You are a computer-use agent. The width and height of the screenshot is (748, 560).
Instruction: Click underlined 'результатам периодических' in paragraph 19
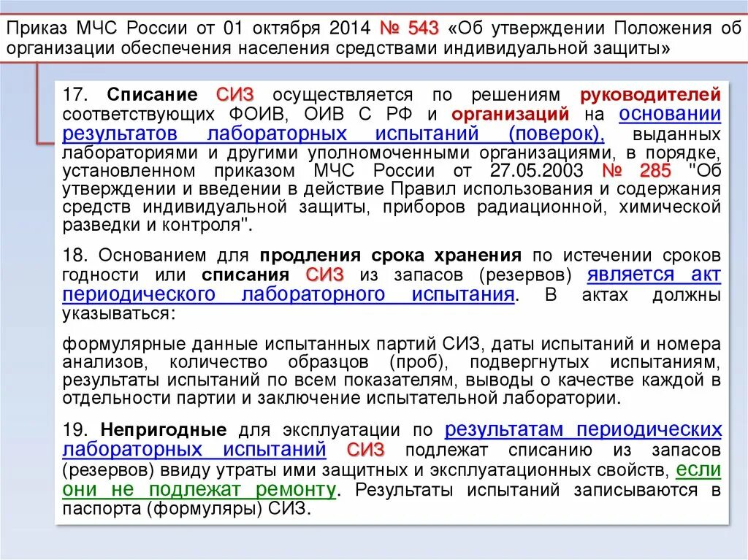[x=583, y=430]
